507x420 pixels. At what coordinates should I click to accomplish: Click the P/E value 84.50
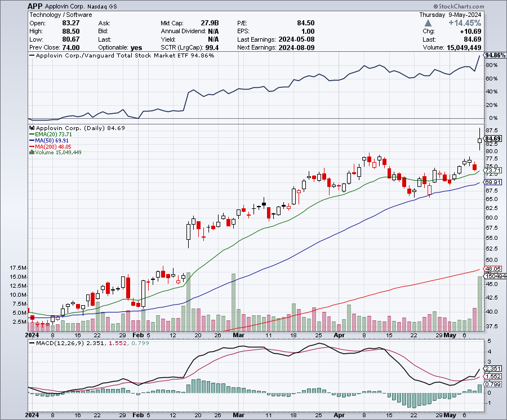tap(306, 23)
